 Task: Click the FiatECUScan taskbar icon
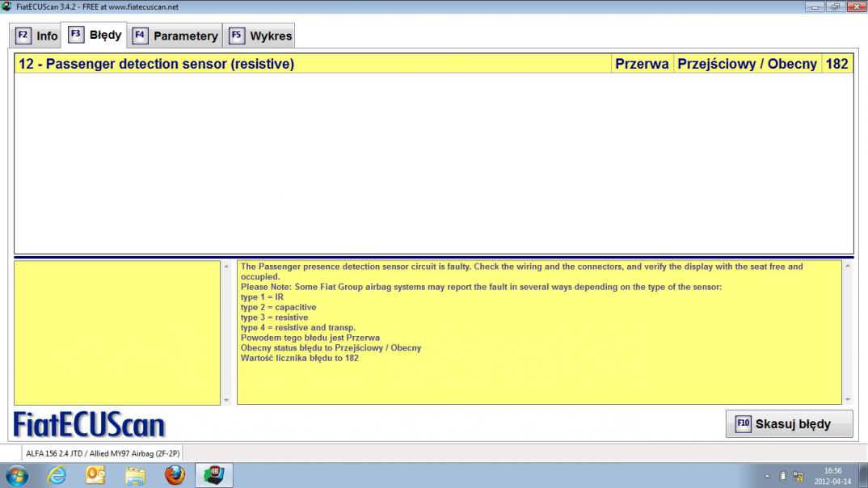214,475
